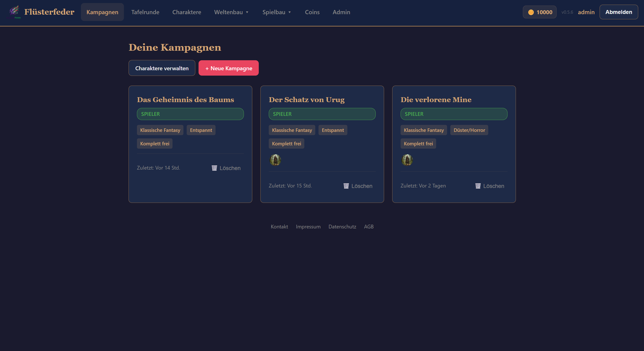Expand the Spielbau dropdown menu
644x351 pixels.
(277, 12)
